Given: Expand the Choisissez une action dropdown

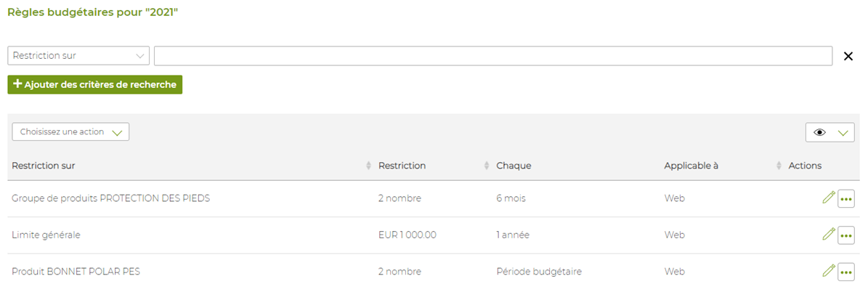Looking at the screenshot, I should (x=70, y=131).
